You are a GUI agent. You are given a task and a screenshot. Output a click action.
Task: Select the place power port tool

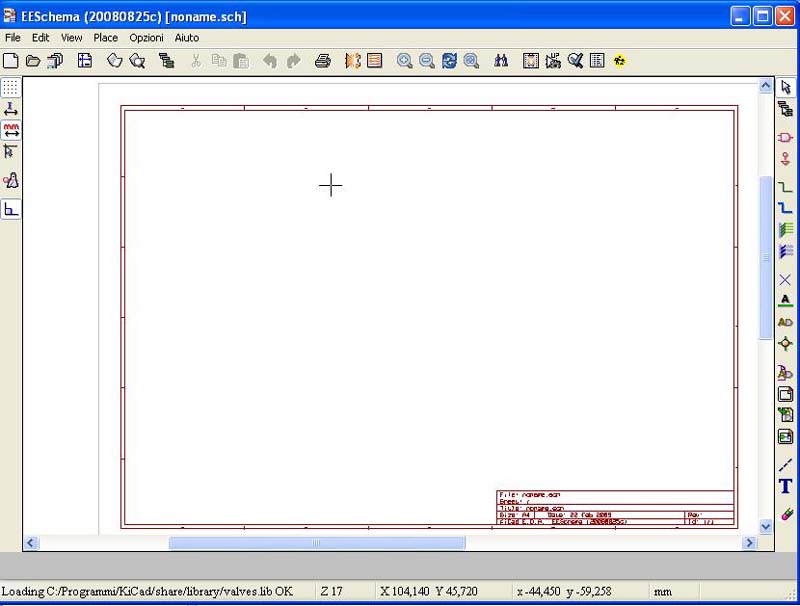[786, 159]
